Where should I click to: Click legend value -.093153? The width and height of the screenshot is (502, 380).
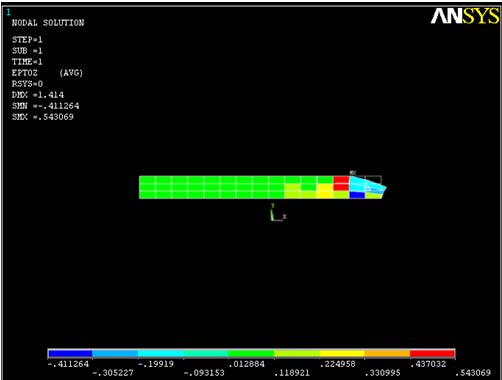coord(204,373)
